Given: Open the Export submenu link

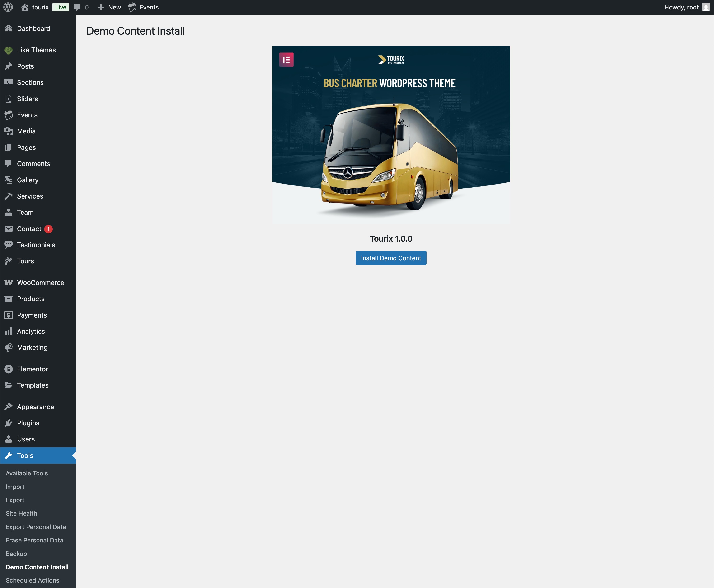Looking at the screenshot, I should pyautogui.click(x=15, y=500).
